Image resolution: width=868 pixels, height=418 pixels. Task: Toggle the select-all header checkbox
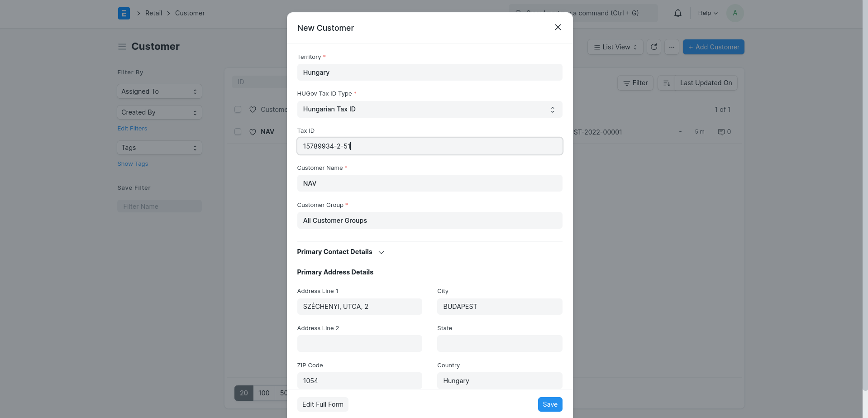pos(238,110)
